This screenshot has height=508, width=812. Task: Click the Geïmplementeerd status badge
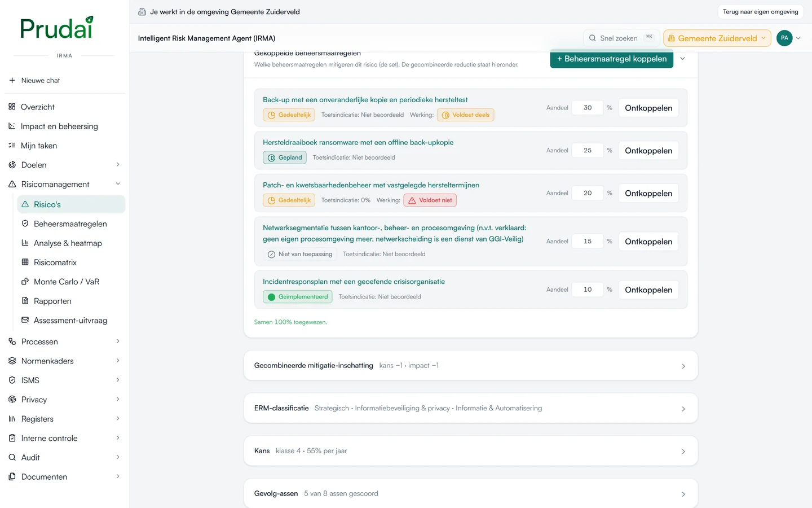[x=298, y=297]
